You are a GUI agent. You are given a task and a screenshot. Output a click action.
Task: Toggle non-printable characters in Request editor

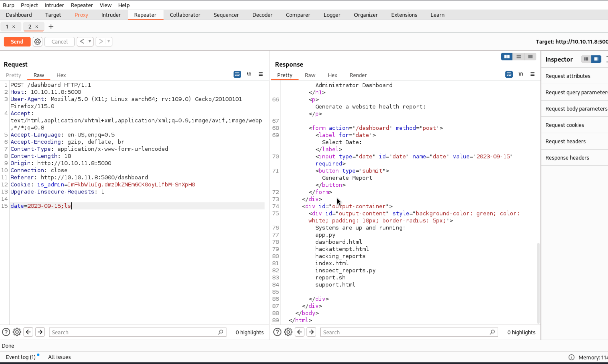pos(249,74)
